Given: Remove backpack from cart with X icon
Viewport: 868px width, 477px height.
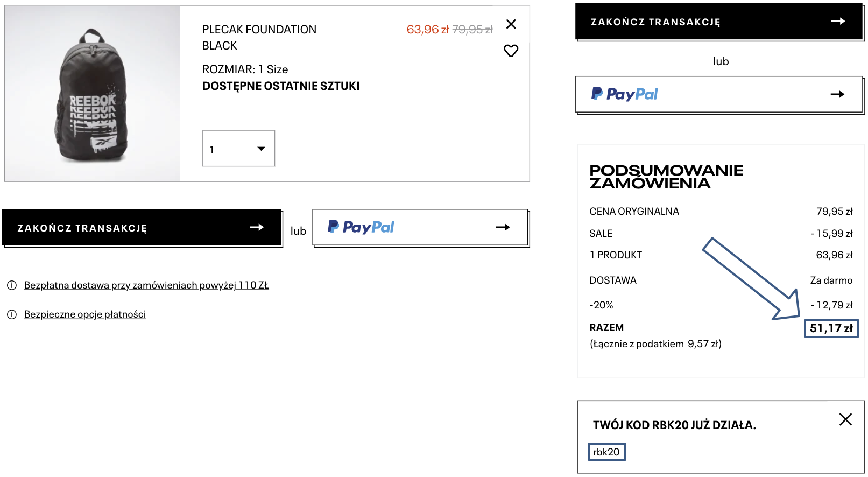Looking at the screenshot, I should (x=511, y=24).
